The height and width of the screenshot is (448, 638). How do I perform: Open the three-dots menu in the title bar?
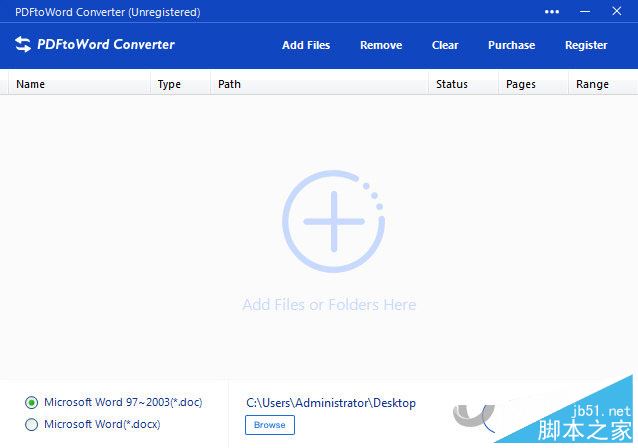(x=552, y=12)
